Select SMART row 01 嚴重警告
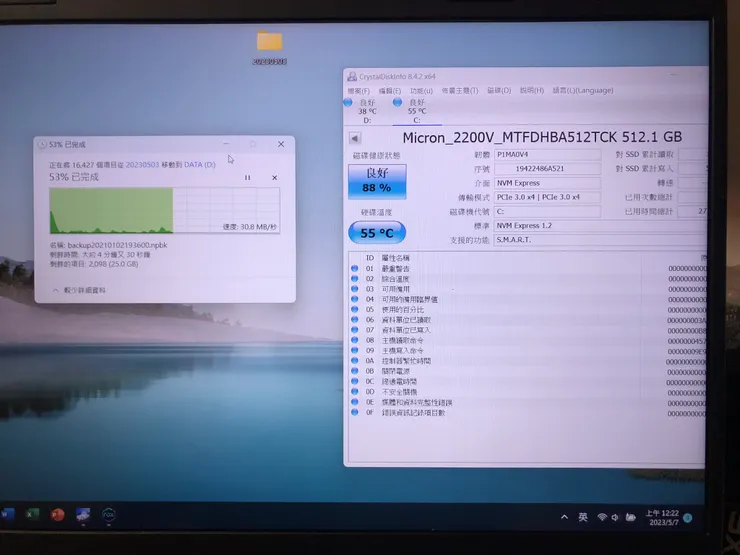This screenshot has width=740, height=555. tap(528, 269)
